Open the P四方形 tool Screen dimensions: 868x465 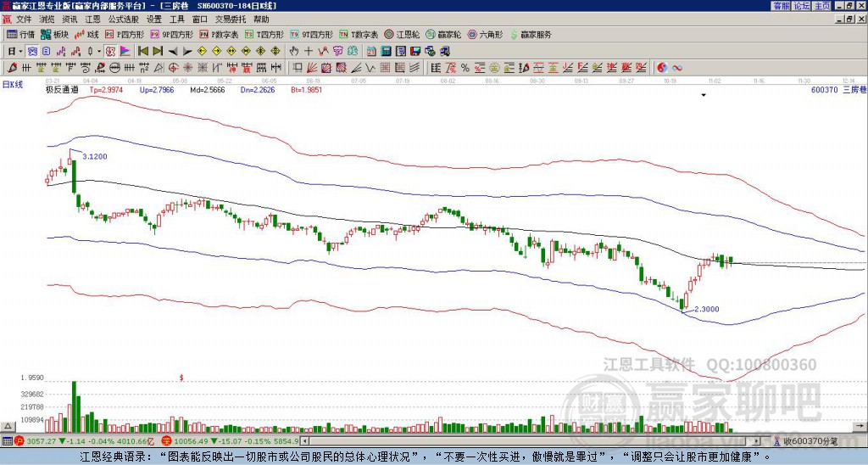[125, 34]
